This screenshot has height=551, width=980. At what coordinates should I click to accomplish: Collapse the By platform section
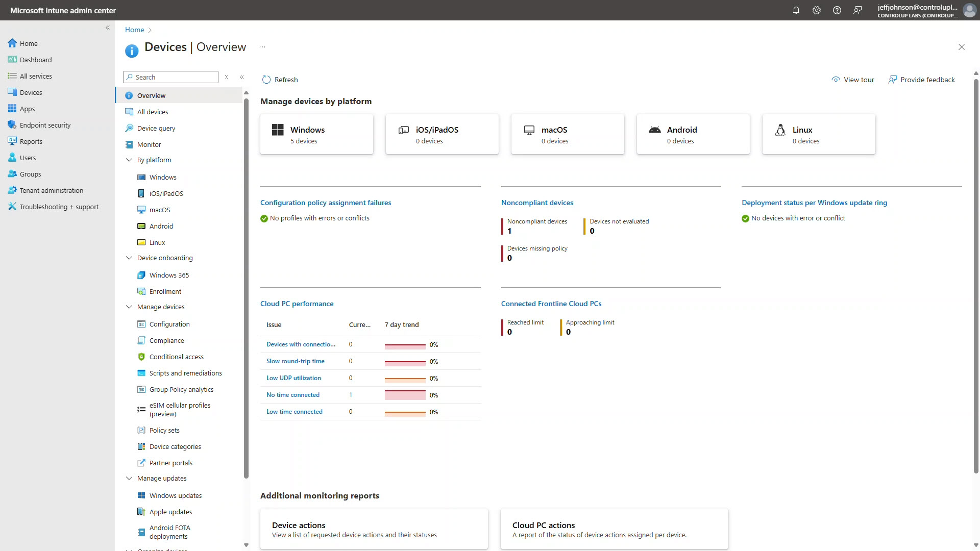click(129, 160)
